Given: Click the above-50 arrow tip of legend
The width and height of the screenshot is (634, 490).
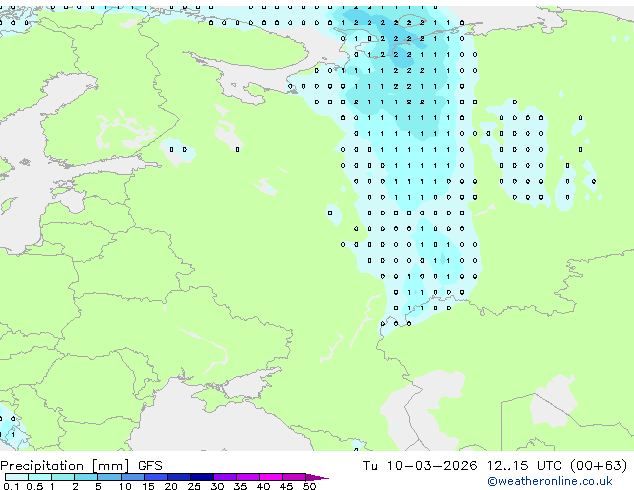Looking at the screenshot, I should pos(317,477).
